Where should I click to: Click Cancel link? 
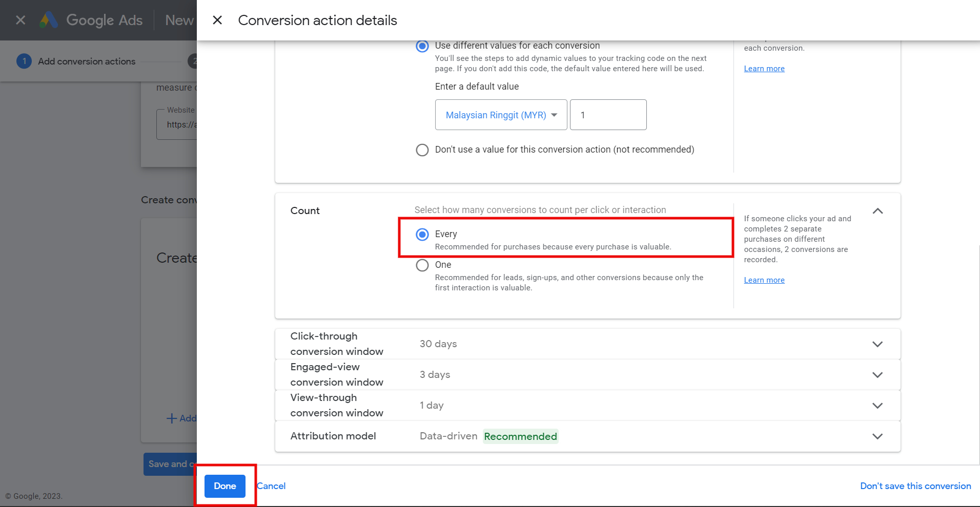coord(271,486)
